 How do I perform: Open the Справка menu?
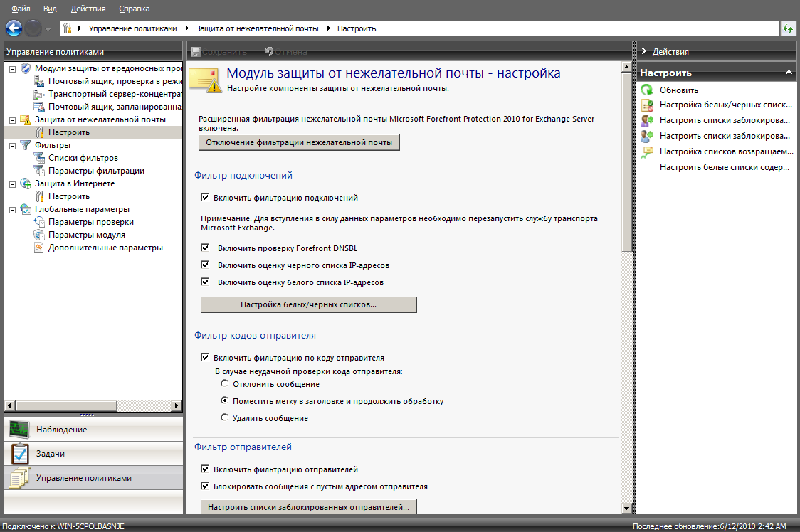(134, 9)
